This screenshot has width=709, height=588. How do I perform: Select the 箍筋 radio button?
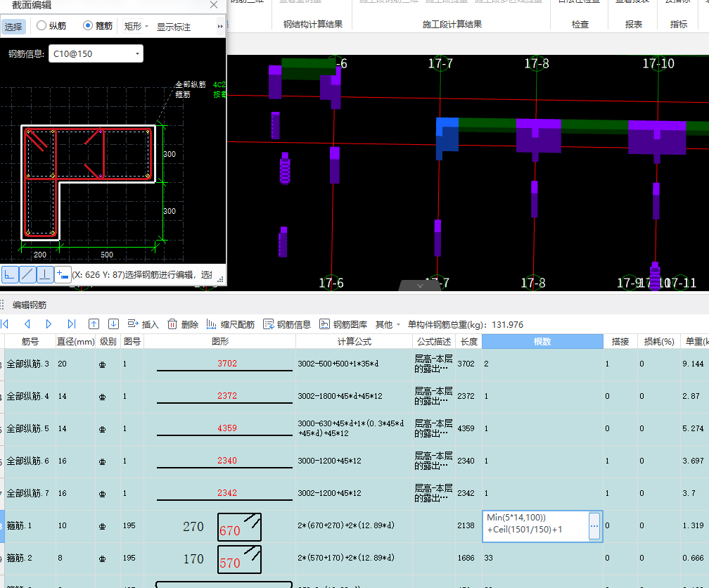tap(88, 26)
